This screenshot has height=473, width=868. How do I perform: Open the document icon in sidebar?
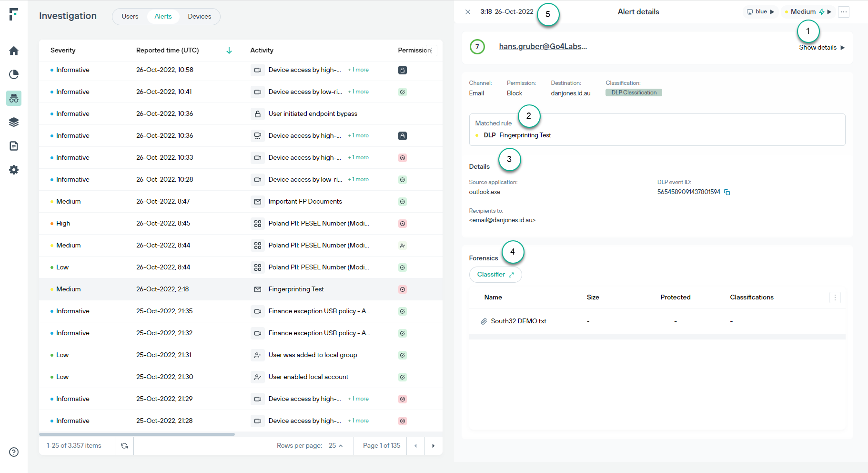(14, 146)
